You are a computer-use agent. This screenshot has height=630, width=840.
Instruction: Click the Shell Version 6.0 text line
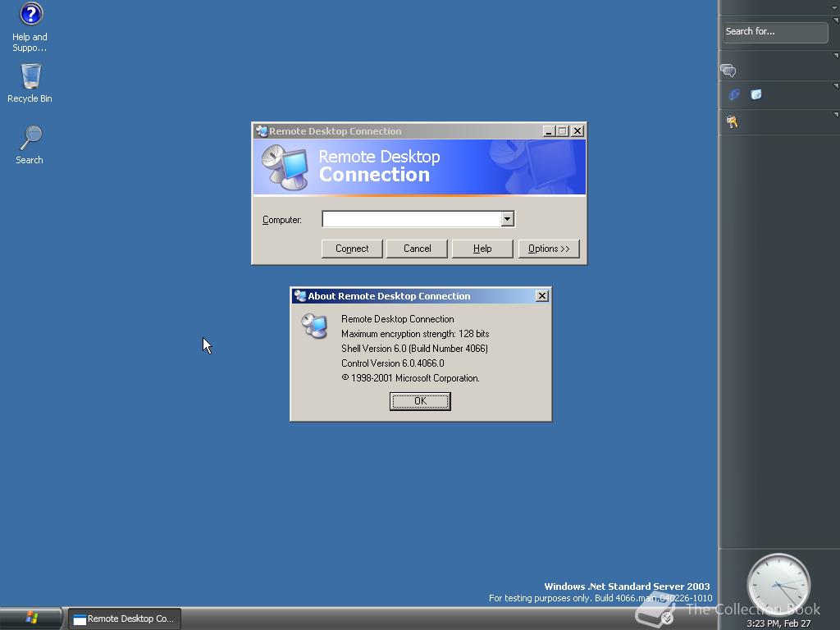coord(414,348)
